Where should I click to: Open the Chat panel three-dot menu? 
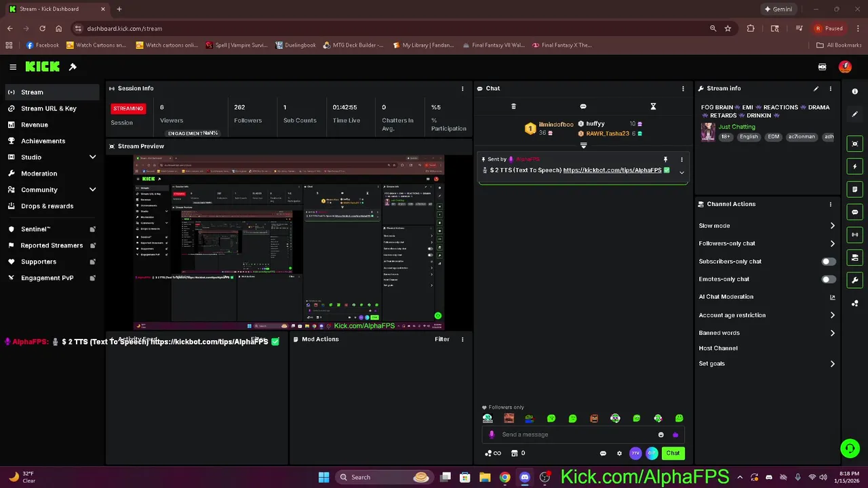tap(683, 89)
